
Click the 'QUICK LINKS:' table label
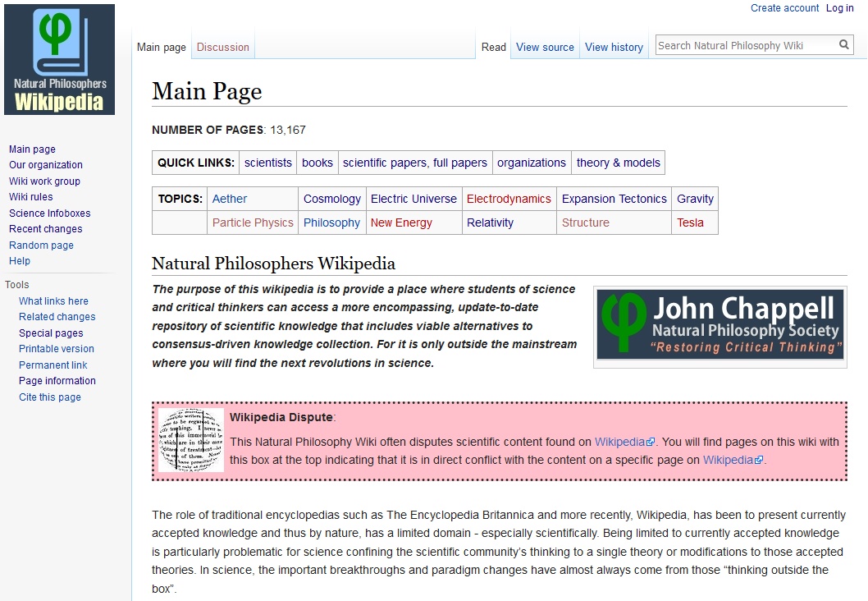coord(196,163)
